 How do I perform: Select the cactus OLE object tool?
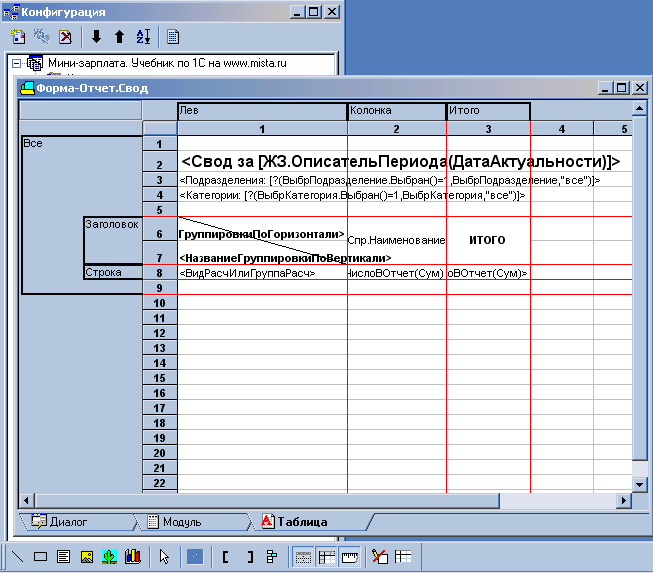110,556
